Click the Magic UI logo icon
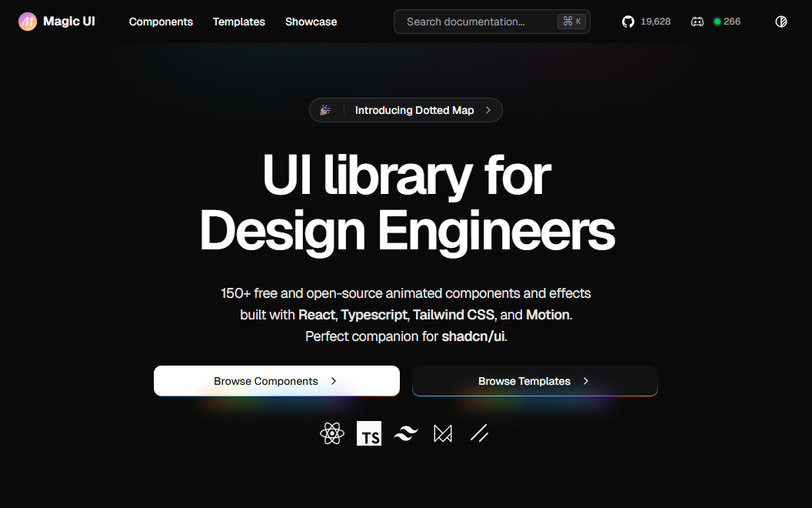This screenshot has height=508, width=812. tap(28, 22)
